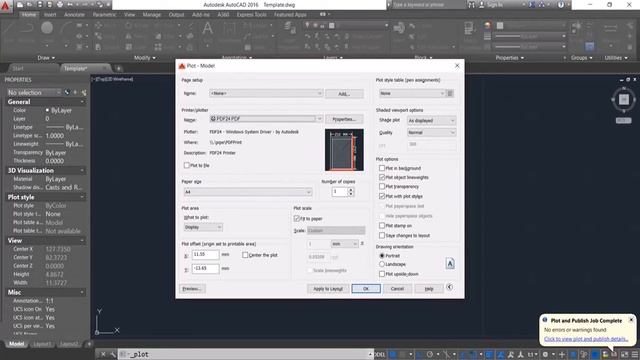The image size is (640, 360).
Task: Click the ViewCube in the drawing area
Action: [x=624, y=99]
